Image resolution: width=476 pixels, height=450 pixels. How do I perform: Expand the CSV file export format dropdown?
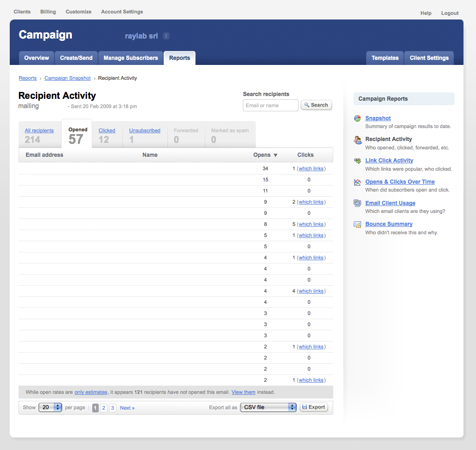268,407
